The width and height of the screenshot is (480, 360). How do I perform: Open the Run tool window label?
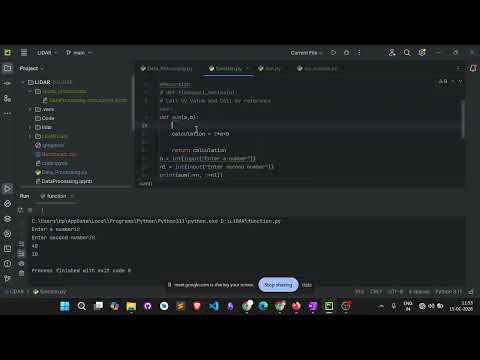(x=24, y=196)
